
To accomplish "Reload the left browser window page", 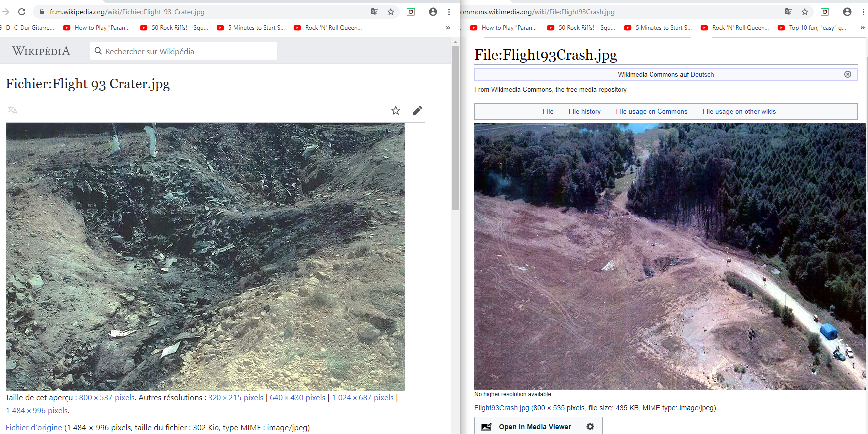I will point(22,12).
